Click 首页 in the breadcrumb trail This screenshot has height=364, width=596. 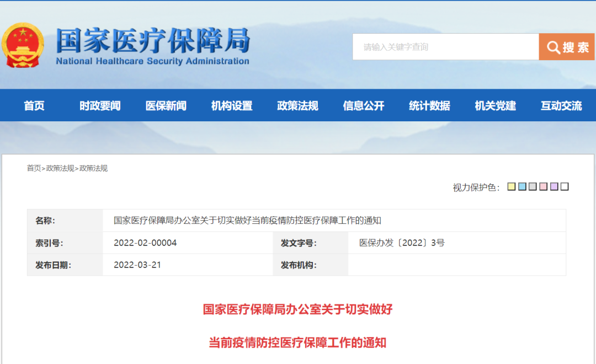[34, 168]
